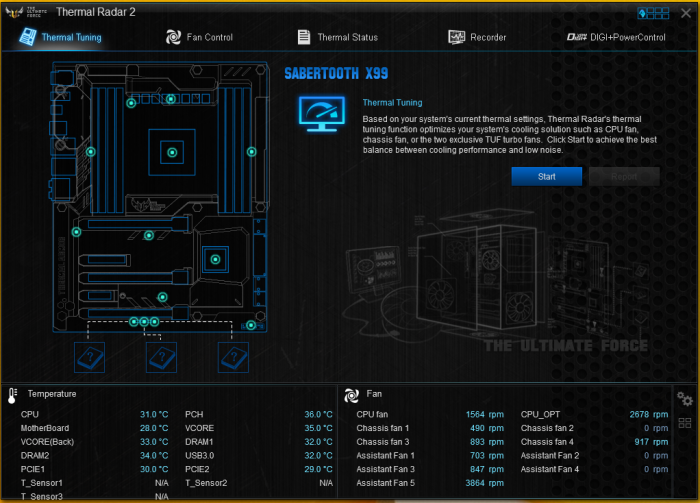The height and width of the screenshot is (503, 700).
Task: Click the Thermal Tuning monitor gauge icon
Action: (322, 114)
